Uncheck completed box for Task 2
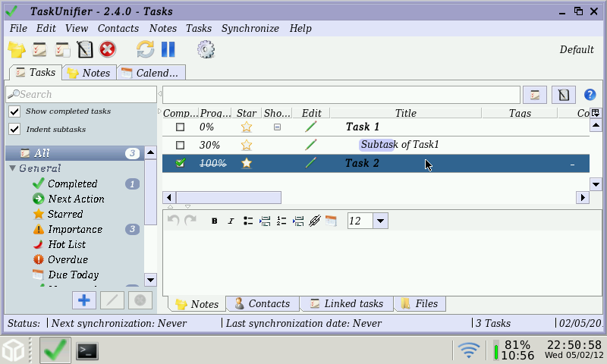This screenshot has height=364, width=607. click(x=180, y=163)
